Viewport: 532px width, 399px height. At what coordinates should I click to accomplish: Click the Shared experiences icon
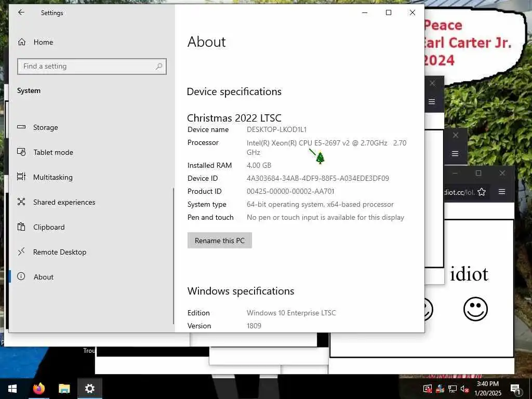[x=21, y=202]
